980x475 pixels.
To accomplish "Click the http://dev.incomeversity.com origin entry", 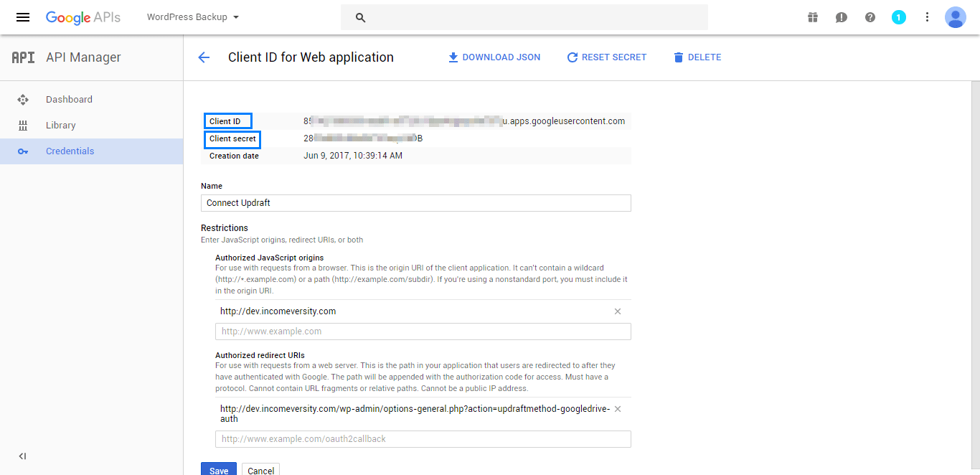I will point(278,311).
